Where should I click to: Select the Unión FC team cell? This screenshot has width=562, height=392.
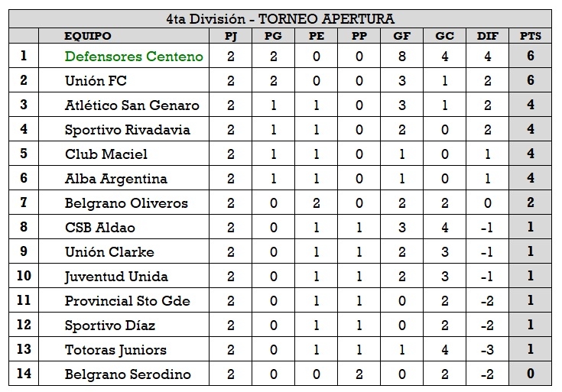click(x=96, y=81)
